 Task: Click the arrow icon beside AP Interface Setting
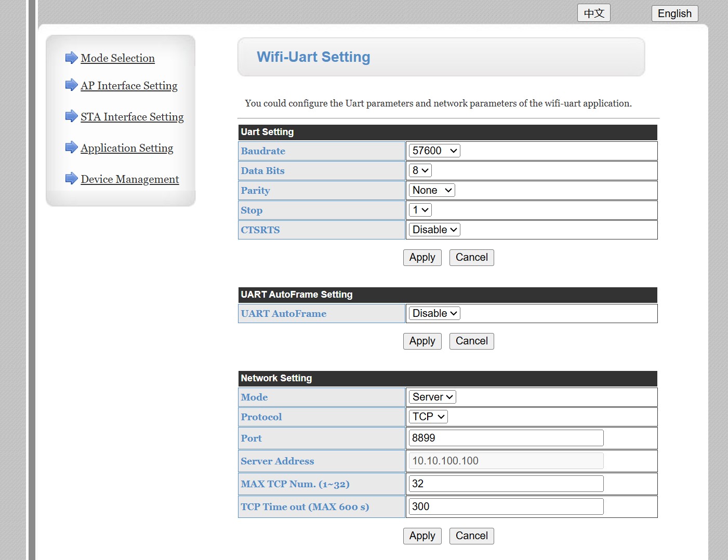71,85
